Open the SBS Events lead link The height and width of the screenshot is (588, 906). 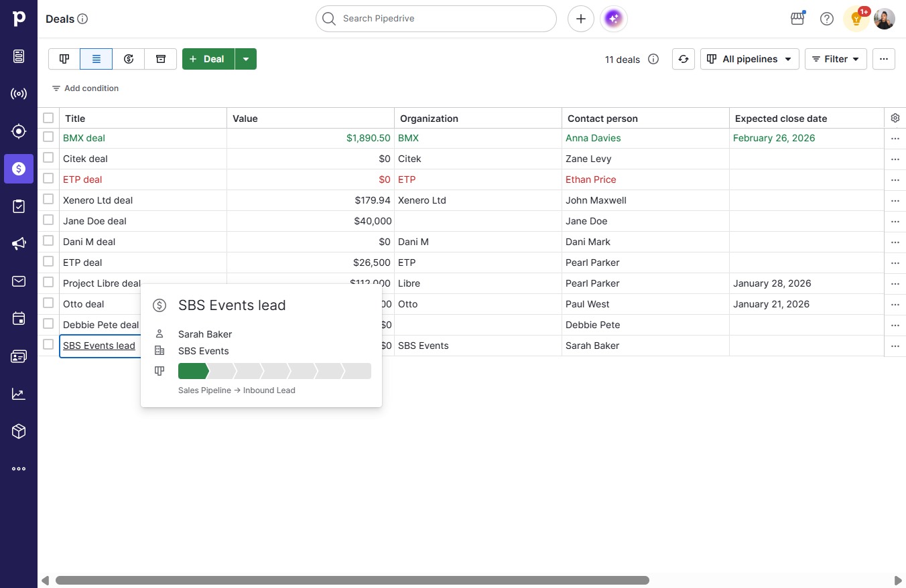[99, 346]
